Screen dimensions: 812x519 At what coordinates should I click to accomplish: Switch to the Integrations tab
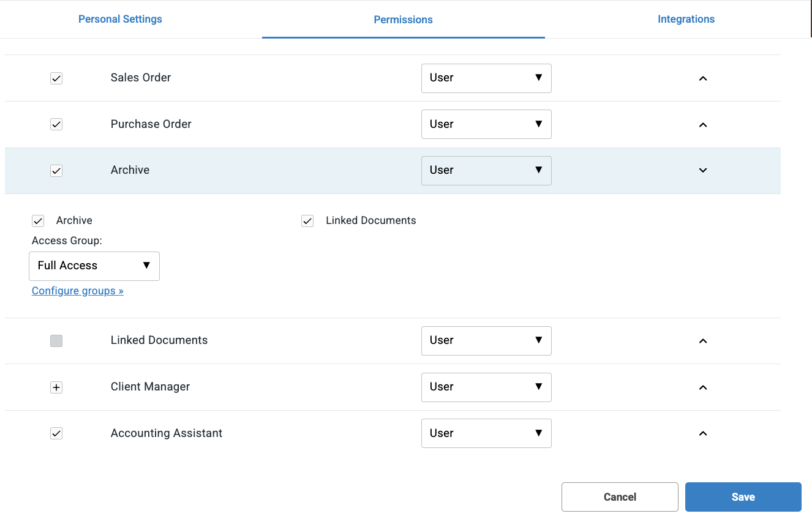tap(686, 19)
